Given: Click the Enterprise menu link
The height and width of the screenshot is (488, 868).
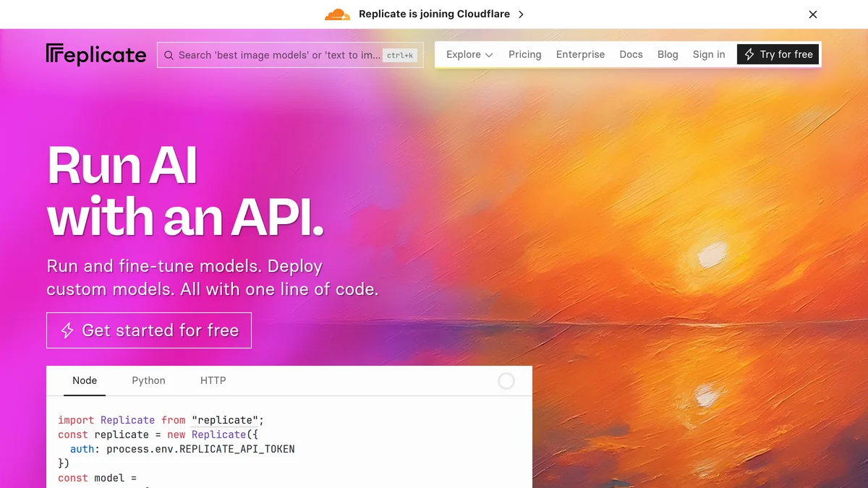Looking at the screenshot, I should coord(580,54).
